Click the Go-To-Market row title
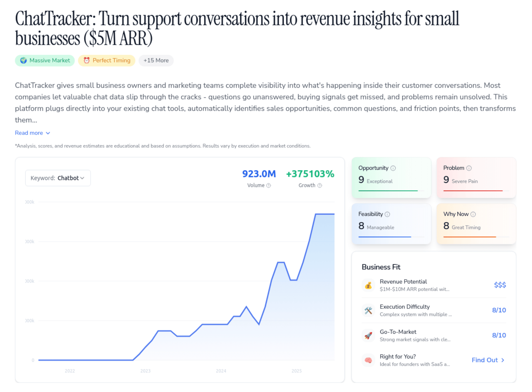This screenshot has height=392, width=532. click(398, 332)
